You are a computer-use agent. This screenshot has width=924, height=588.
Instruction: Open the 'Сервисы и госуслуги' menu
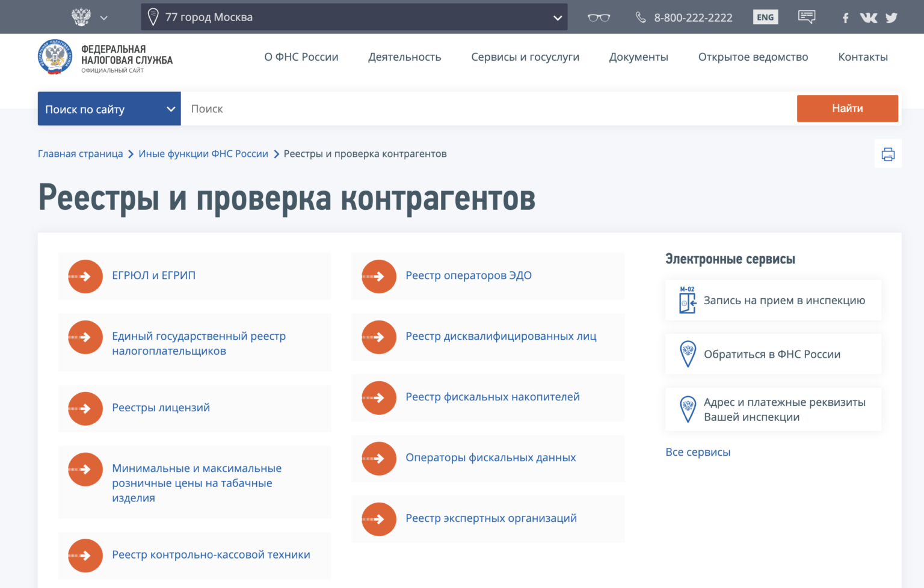(x=525, y=57)
